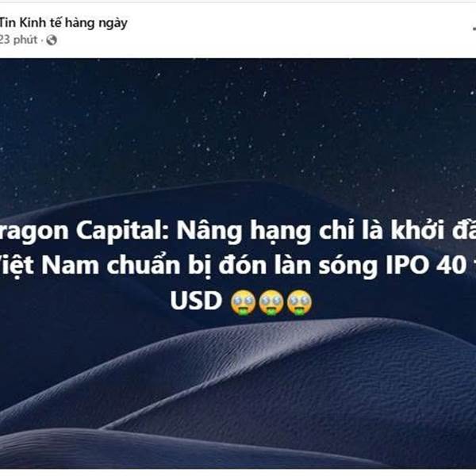Click the middle money-mouth emoji
The height and width of the screenshot is (476, 476).
coord(271,302)
